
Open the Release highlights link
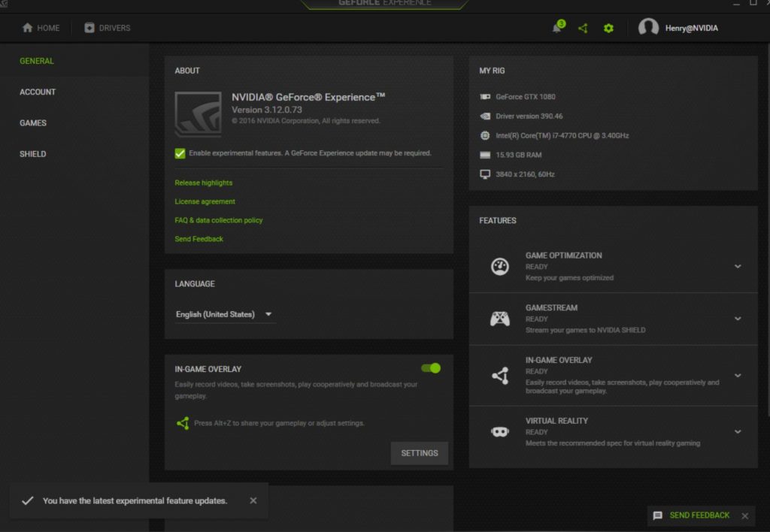(203, 183)
